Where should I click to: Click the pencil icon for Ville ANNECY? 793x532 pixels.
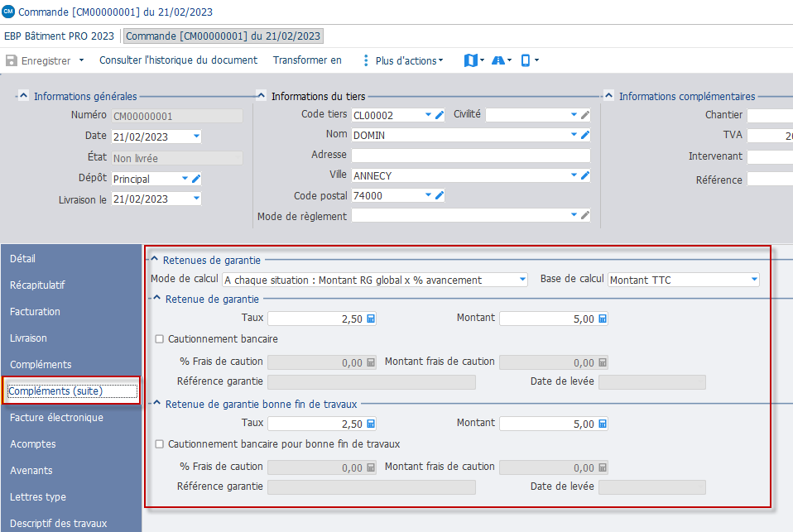click(x=585, y=175)
